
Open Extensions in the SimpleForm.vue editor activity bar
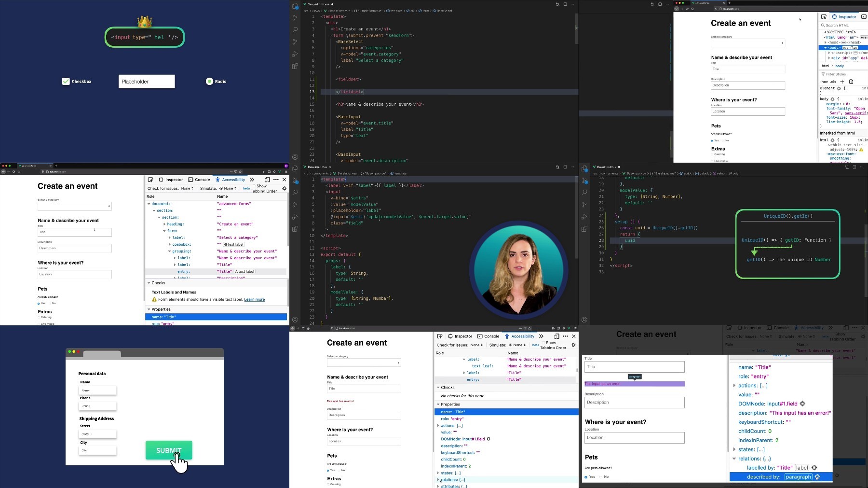(x=295, y=66)
